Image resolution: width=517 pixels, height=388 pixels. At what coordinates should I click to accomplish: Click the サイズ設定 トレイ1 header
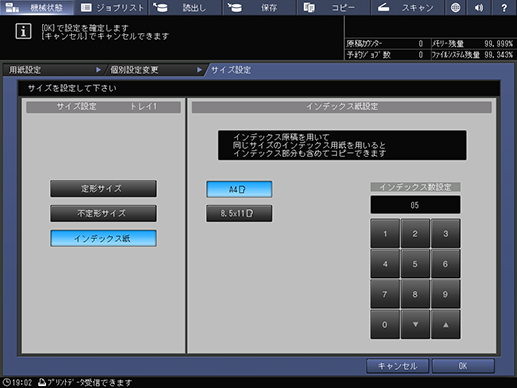click(x=103, y=107)
